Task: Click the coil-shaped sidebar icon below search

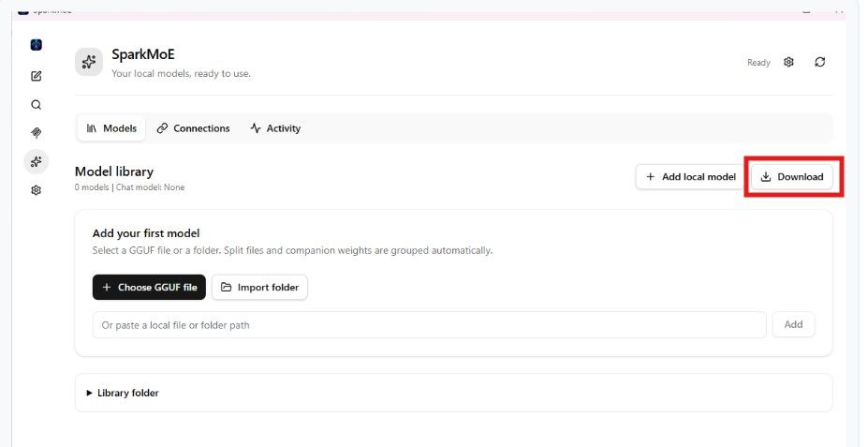Action: pyautogui.click(x=36, y=133)
